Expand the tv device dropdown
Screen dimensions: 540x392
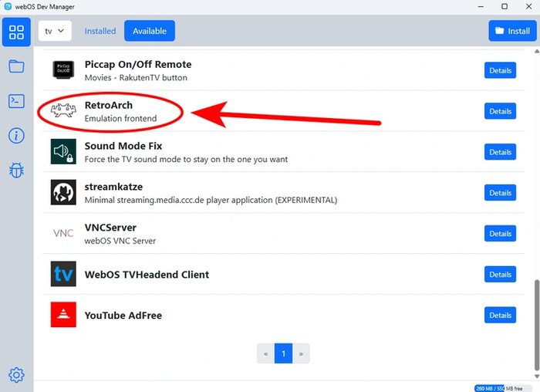55,31
